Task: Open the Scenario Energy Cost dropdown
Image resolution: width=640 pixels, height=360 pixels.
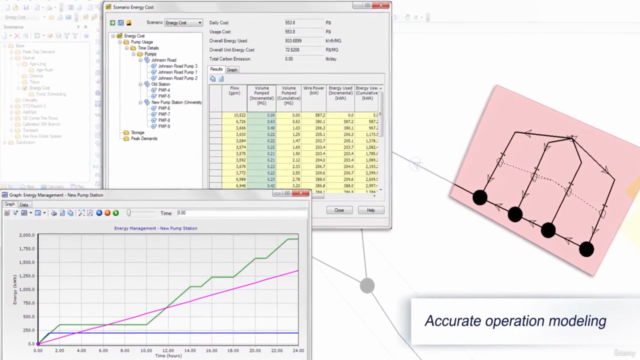Action: tap(184, 23)
